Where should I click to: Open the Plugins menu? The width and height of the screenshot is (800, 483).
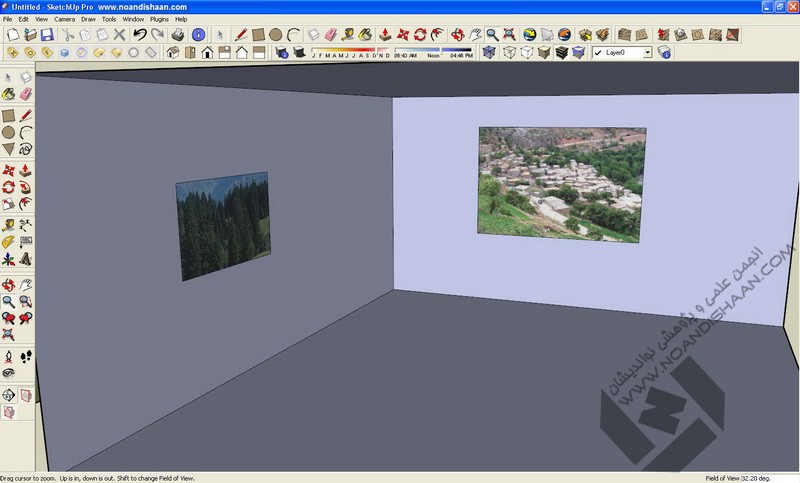159,19
